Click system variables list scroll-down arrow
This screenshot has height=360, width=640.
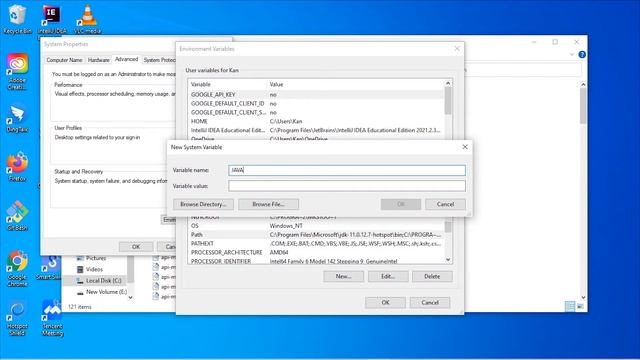click(448, 260)
